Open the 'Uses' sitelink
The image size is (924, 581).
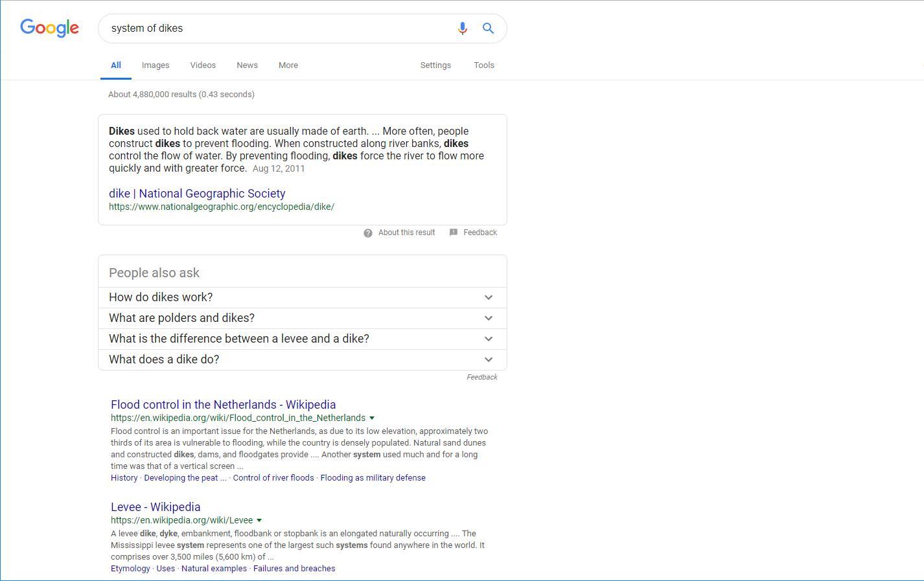tap(166, 569)
